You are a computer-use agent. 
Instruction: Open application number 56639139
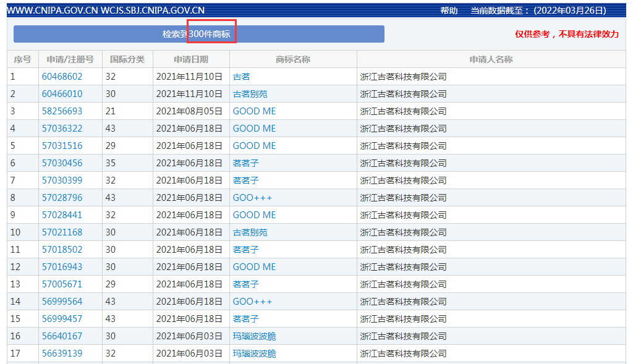(62, 353)
